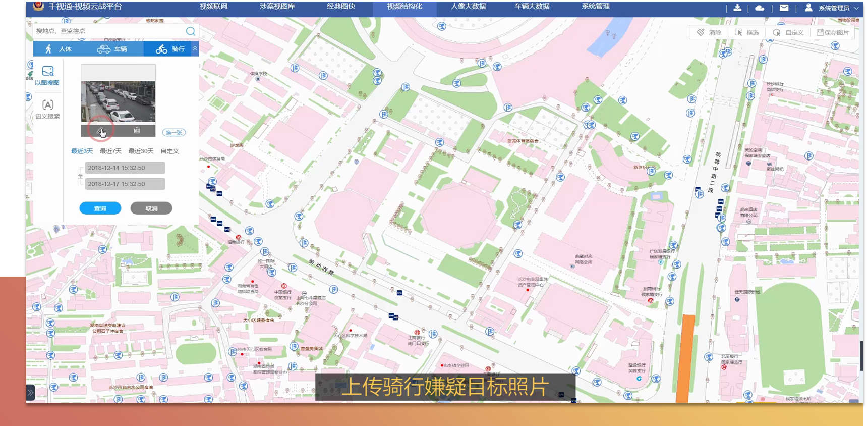
Task: Delete the uploaded picture via trash icon
Action: pos(136,131)
